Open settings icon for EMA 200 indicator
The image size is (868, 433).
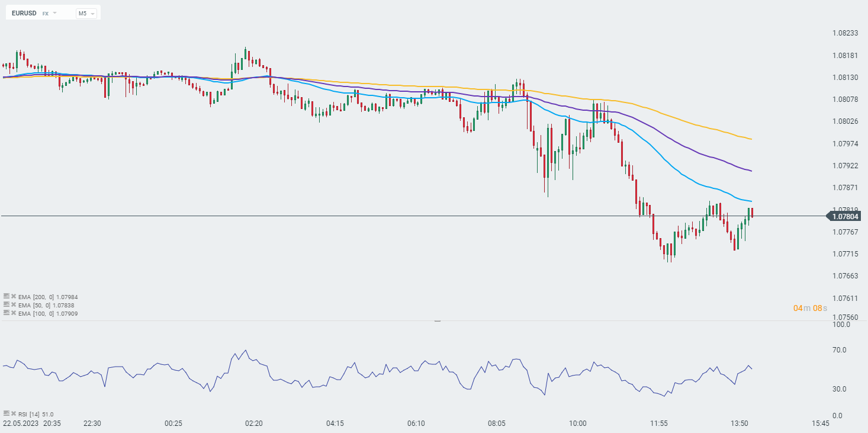pyautogui.click(x=6, y=296)
